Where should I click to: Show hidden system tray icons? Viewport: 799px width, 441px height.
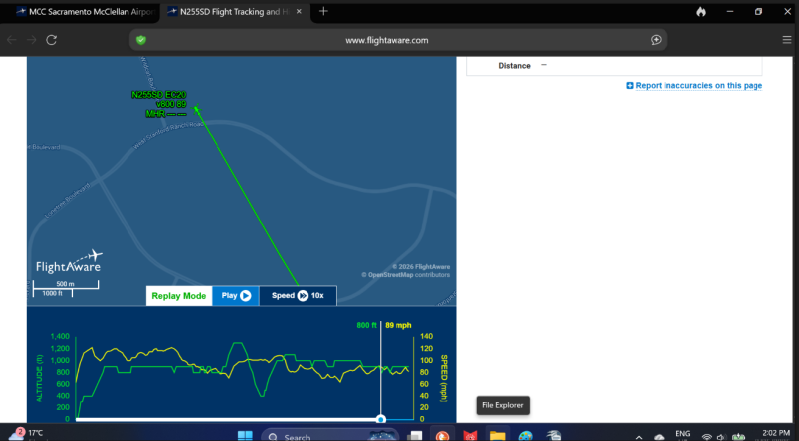[639, 437]
